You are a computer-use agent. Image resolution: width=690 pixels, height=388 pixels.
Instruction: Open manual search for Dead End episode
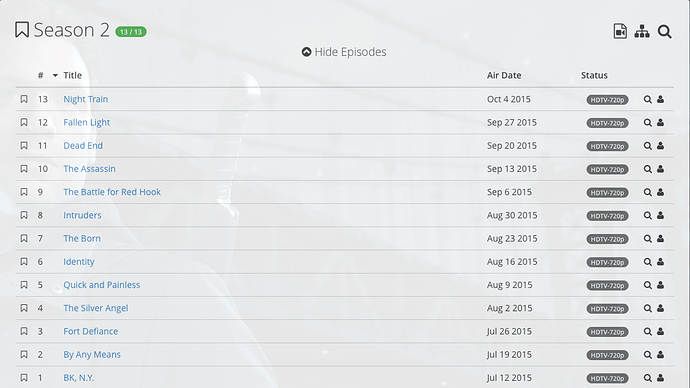tap(661, 146)
